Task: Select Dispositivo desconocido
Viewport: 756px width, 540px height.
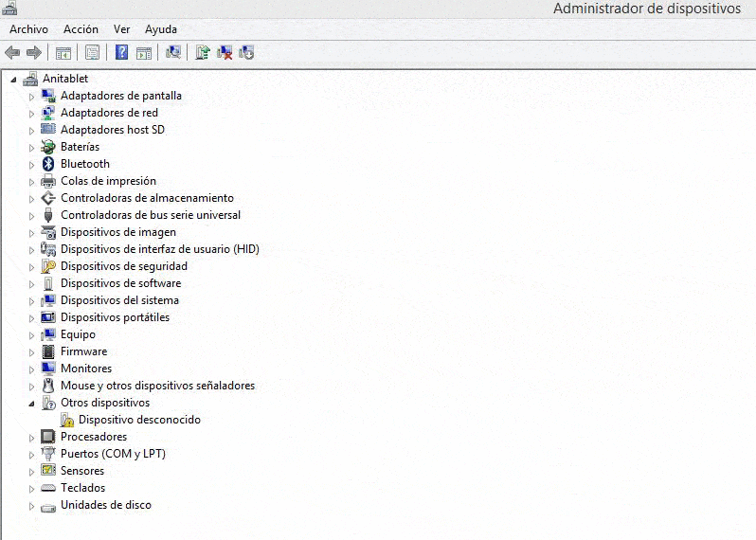Action: [139, 420]
